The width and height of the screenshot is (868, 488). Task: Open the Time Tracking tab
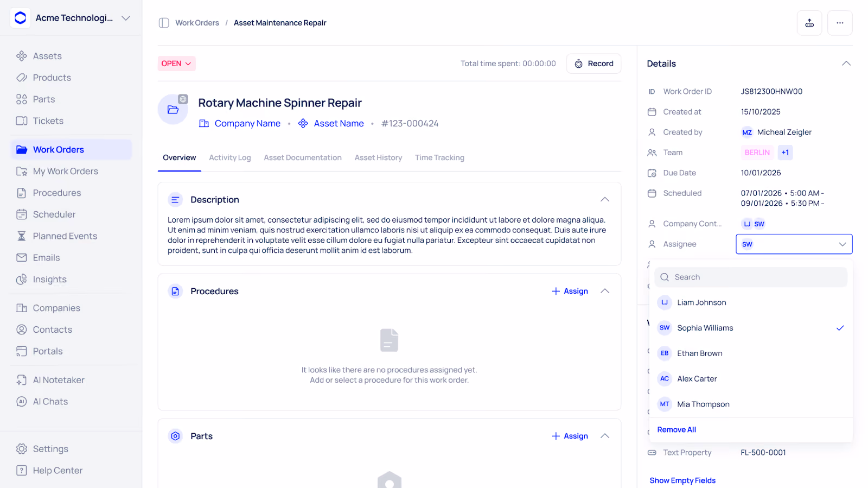tap(440, 157)
